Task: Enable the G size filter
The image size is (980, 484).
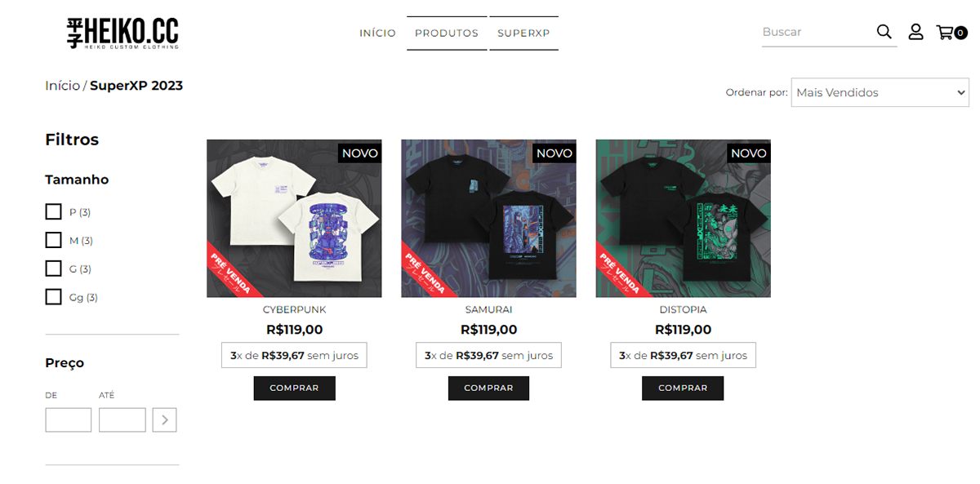Action: click(53, 269)
